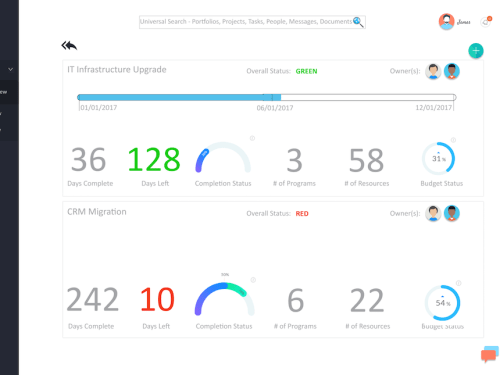Screen dimensions: 500x375
Task: Click the GREEN overall status label
Action: click(306, 71)
